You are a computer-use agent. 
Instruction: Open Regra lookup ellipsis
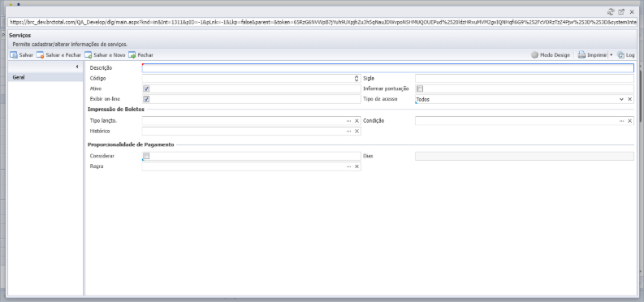click(x=348, y=166)
